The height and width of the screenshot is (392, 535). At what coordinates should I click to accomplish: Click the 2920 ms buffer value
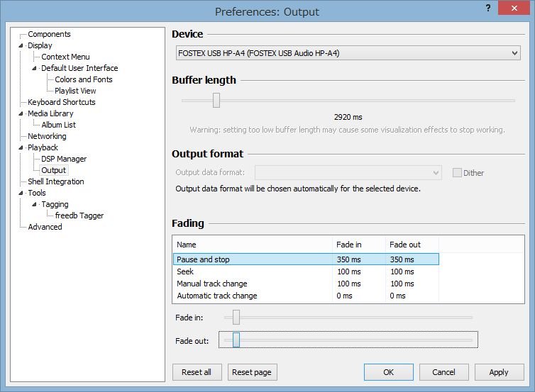pyautogui.click(x=348, y=117)
